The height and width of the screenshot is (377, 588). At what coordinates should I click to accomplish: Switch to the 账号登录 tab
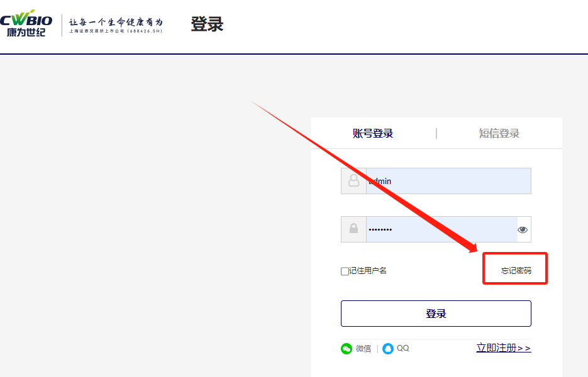pyautogui.click(x=373, y=133)
